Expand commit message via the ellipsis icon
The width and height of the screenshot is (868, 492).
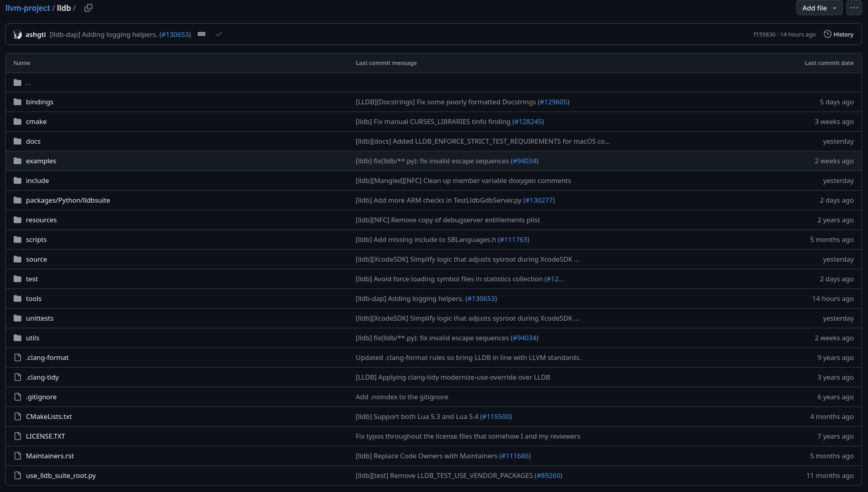pos(202,35)
